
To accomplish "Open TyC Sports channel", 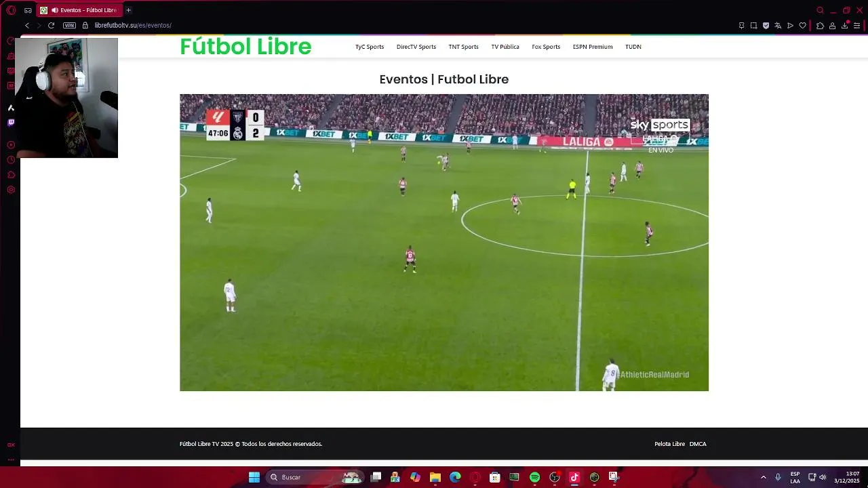I will coord(370,47).
